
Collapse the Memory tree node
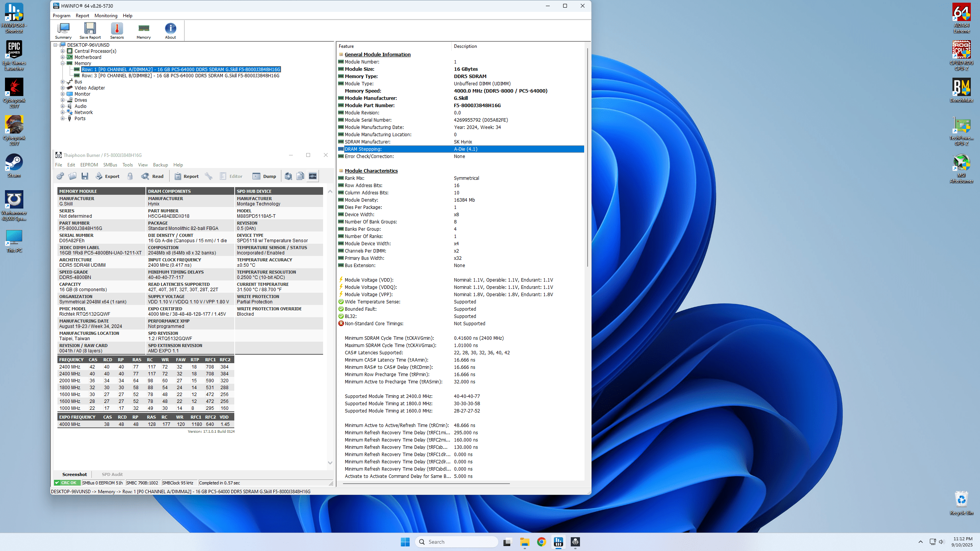click(x=63, y=63)
